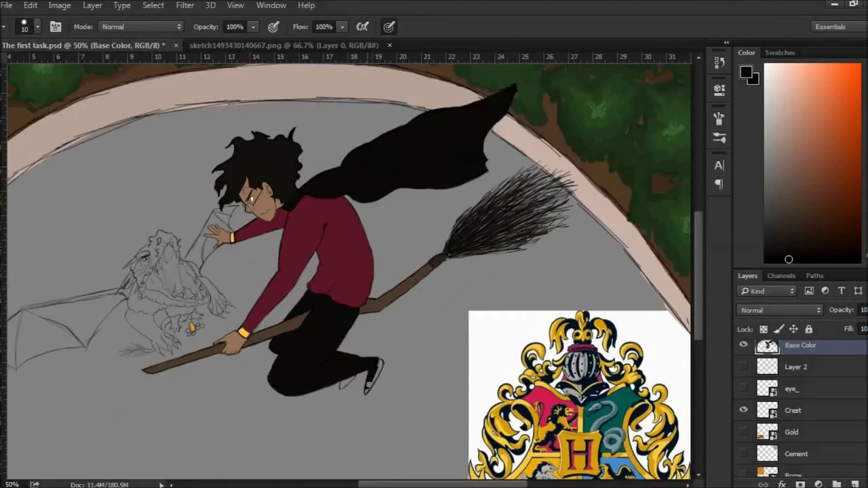Open the Flow slider dropdown arrow
The height and width of the screenshot is (488, 868).
tap(342, 27)
